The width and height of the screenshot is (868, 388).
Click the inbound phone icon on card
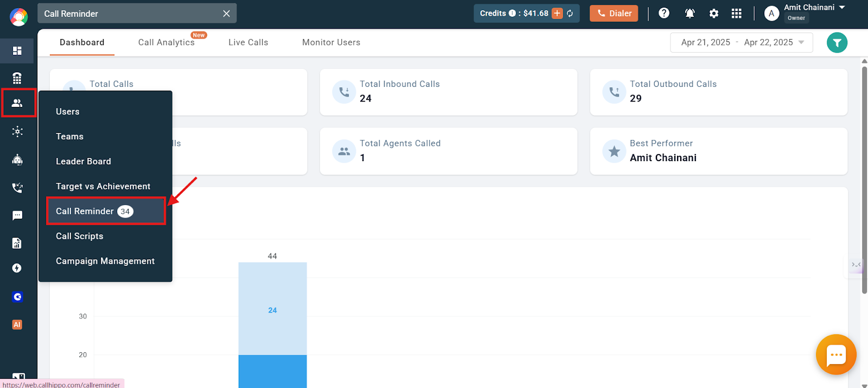(x=344, y=92)
